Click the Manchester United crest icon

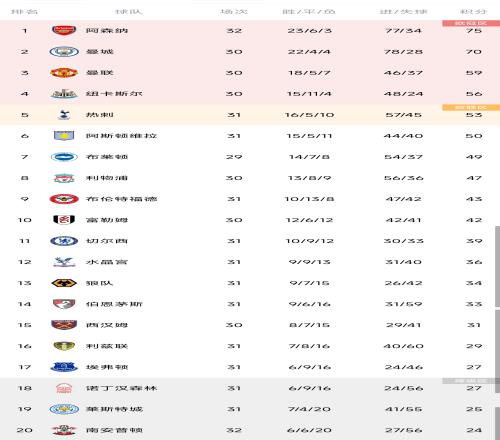tap(64, 73)
